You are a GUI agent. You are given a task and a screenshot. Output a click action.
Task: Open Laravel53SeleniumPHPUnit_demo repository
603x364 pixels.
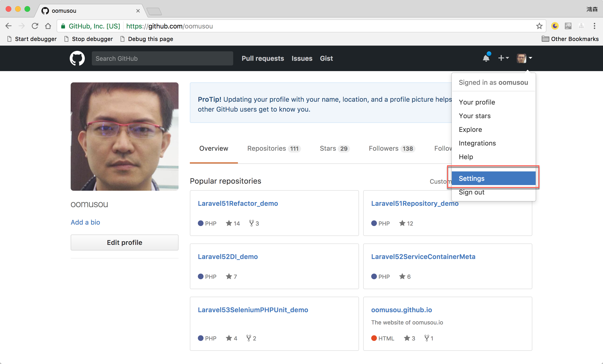point(253,310)
